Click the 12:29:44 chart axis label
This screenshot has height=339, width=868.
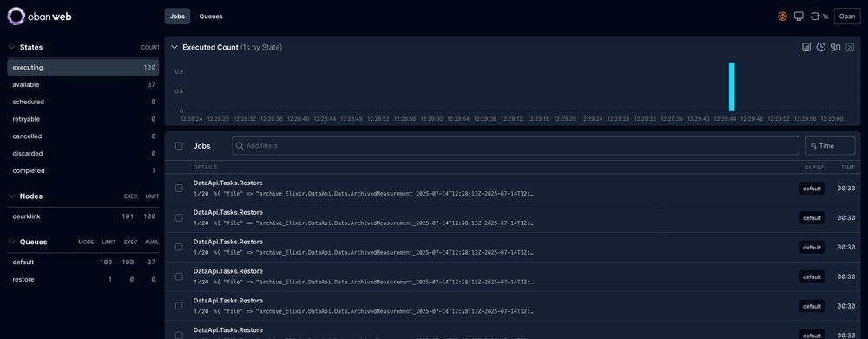pyautogui.click(x=725, y=119)
